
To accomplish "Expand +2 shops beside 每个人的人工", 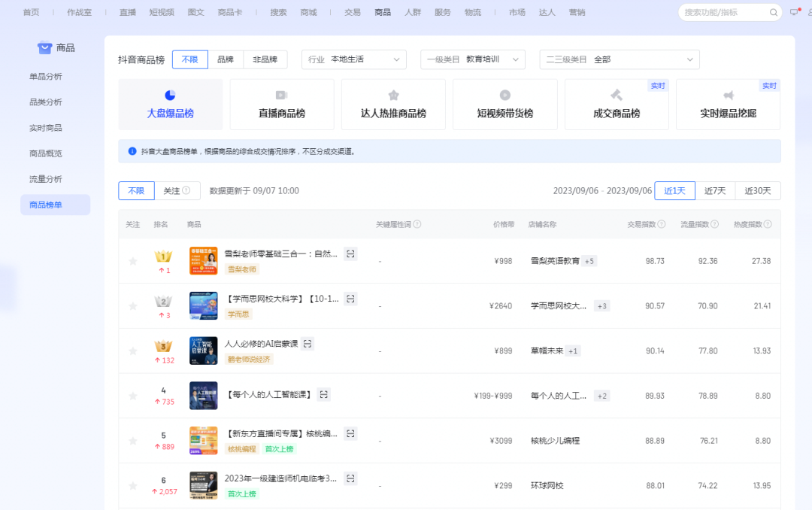I will pos(601,396).
